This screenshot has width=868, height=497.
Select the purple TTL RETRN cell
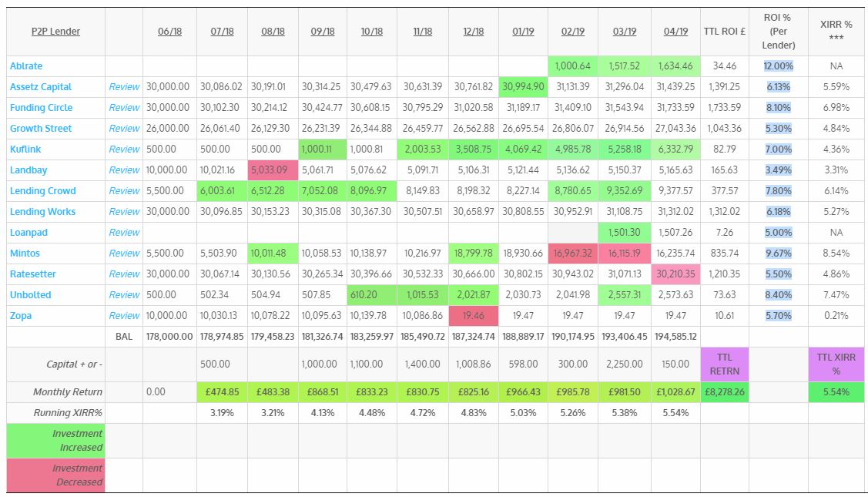(x=725, y=364)
